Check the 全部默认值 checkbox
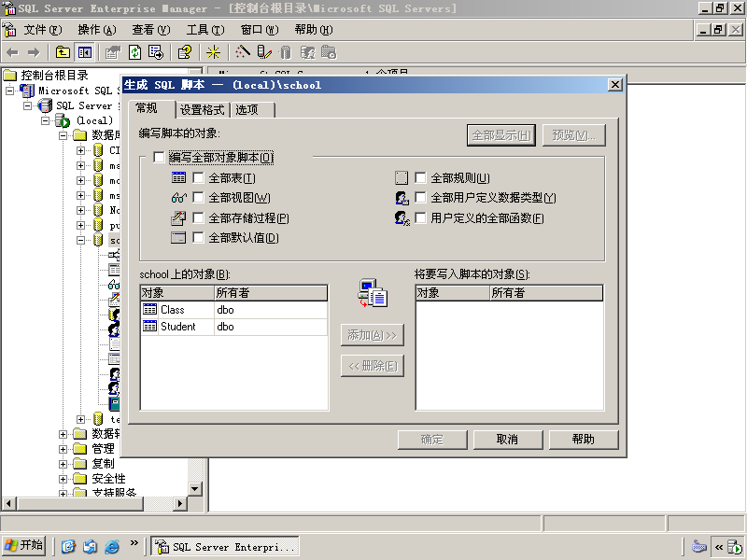The height and width of the screenshot is (560, 747). (x=198, y=238)
